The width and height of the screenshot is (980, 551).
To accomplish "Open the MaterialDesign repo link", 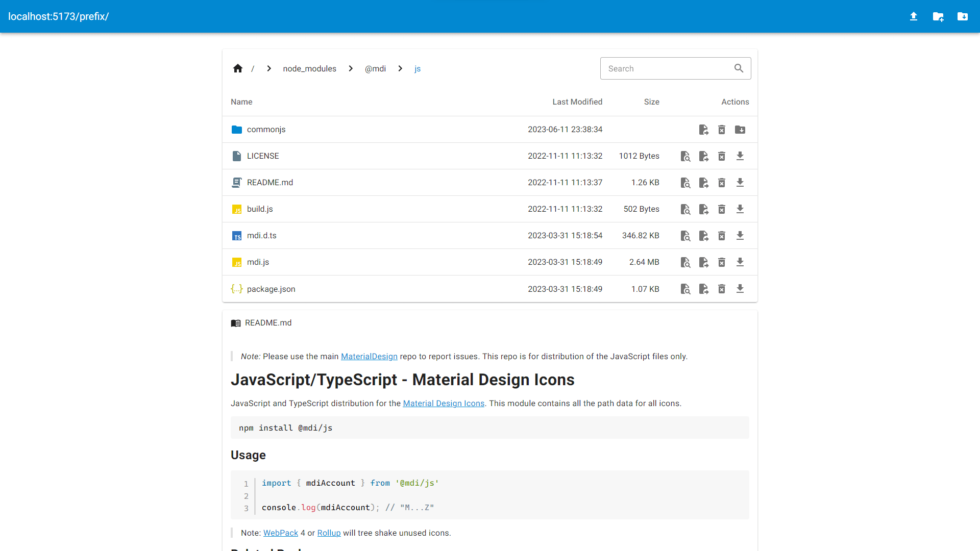I will pyautogui.click(x=369, y=356).
